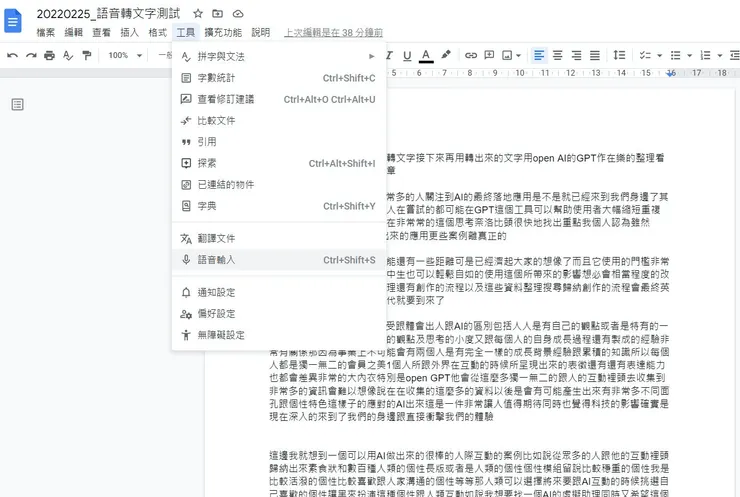
Task: Click the document title to rename
Action: point(109,14)
